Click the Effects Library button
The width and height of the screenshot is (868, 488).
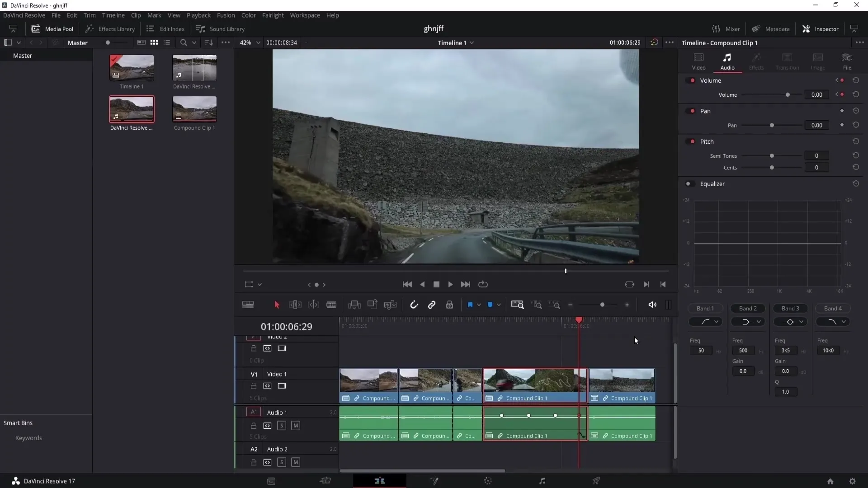111,28
